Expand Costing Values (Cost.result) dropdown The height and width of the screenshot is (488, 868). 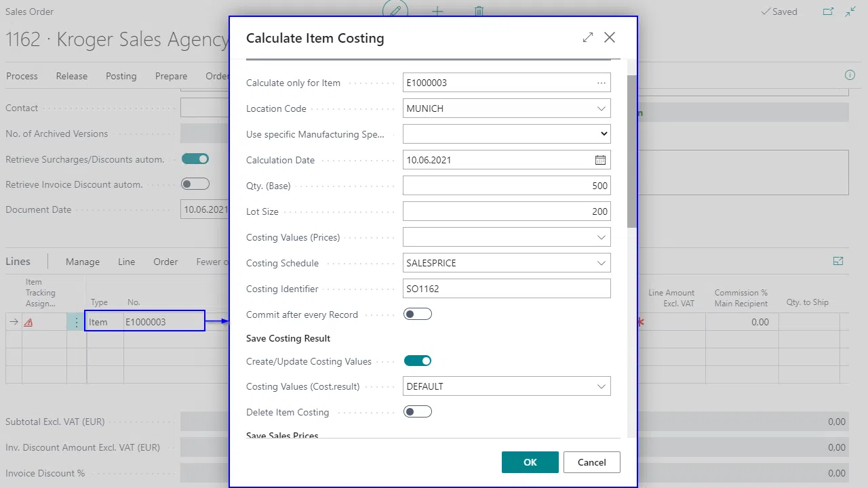[x=601, y=386]
